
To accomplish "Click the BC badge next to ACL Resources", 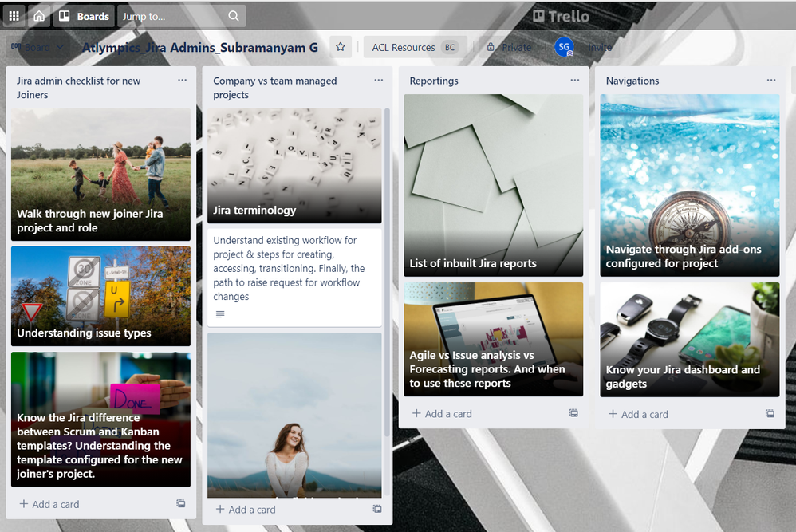I will click(450, 47).
